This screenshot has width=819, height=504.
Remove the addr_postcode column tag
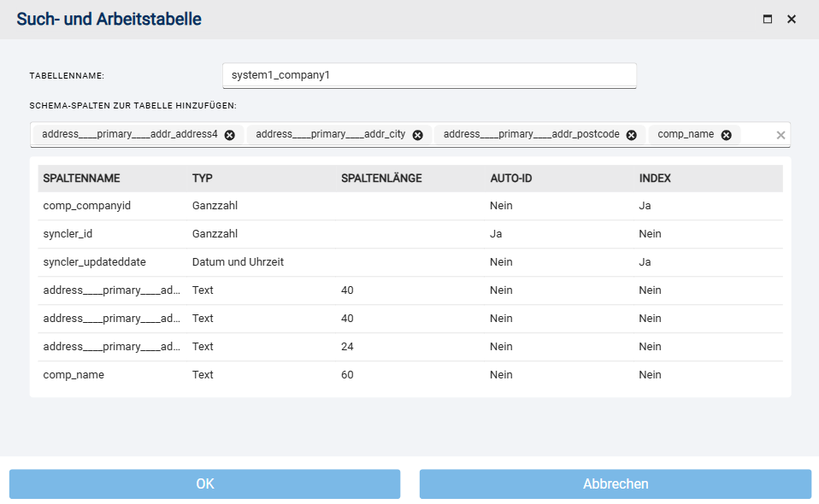pos(631,135)
